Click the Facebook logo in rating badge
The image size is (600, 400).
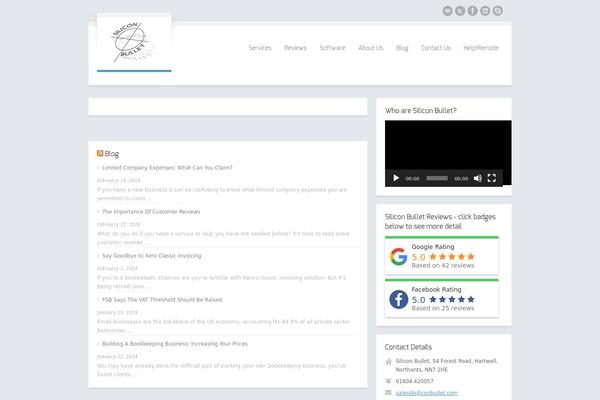coord(398,299)
